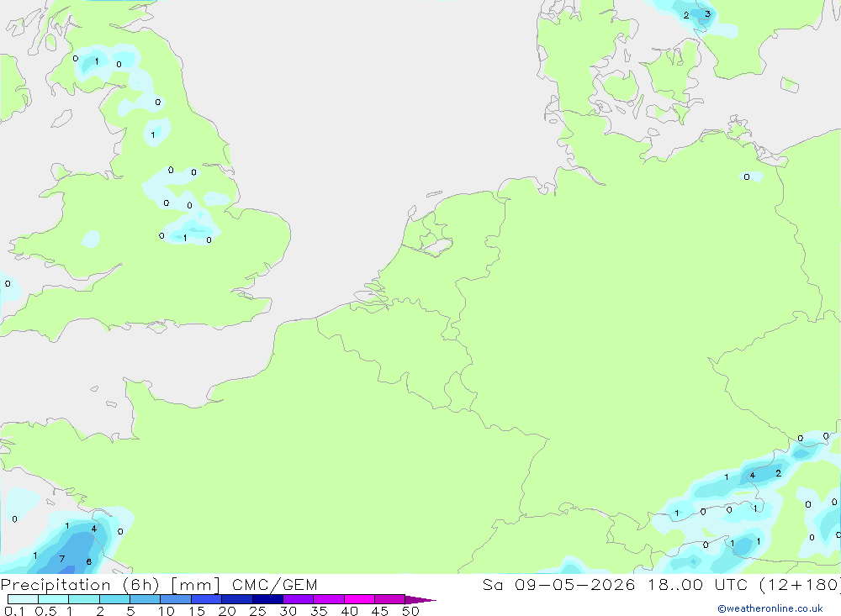Pick the magenta swatch between 40 and 45

pyautogui.click(x=359, y=599)
